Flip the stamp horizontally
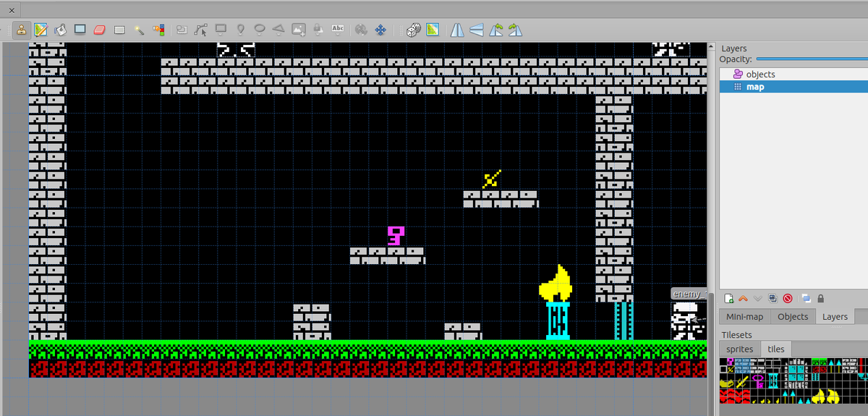This screenshot has height=416, width=868. click(457, 30)
